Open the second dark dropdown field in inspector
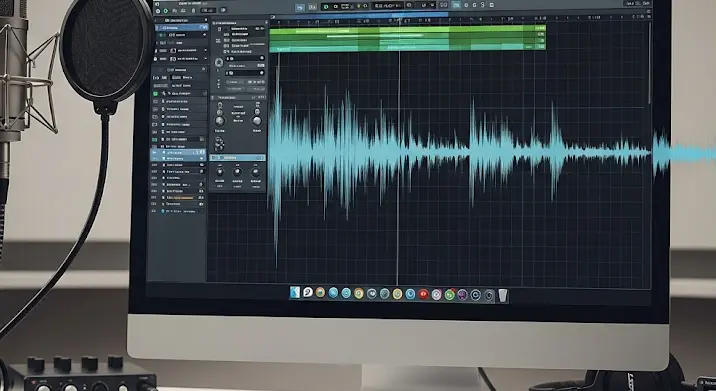This screenshot has width=716, height=391. point(245,73)
